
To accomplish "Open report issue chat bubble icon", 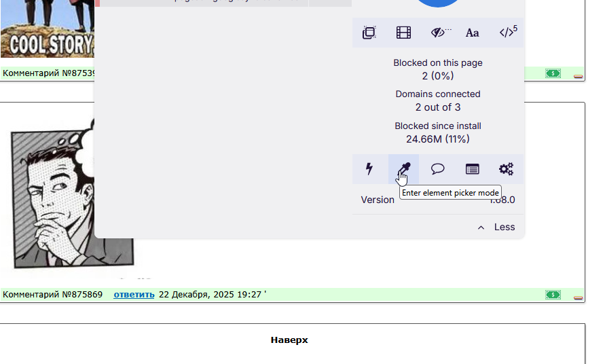I will pos(438,169).
